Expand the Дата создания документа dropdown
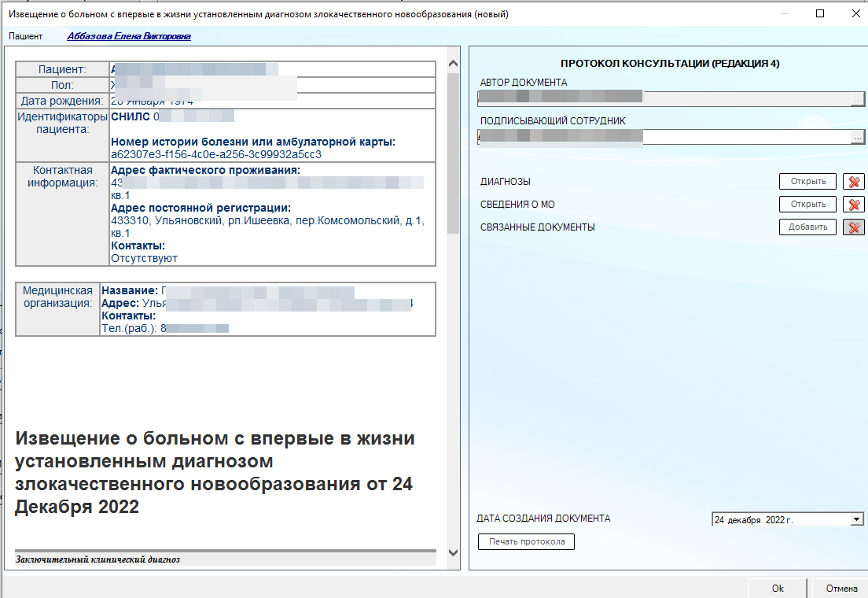 pyautogui.click(x=856, y=519)
